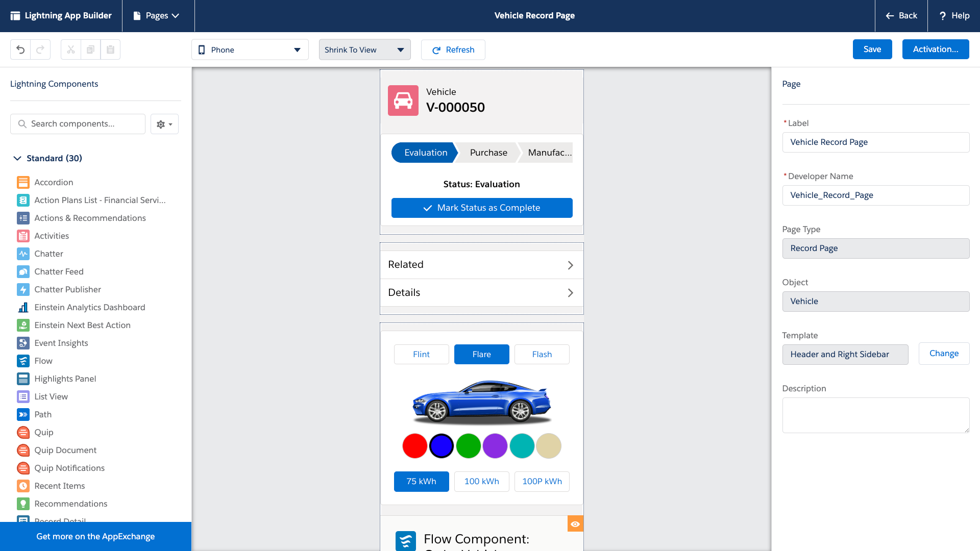Click the undo arrow icon
The width and height of the screenshot is (980, 551).
point(20,49)
